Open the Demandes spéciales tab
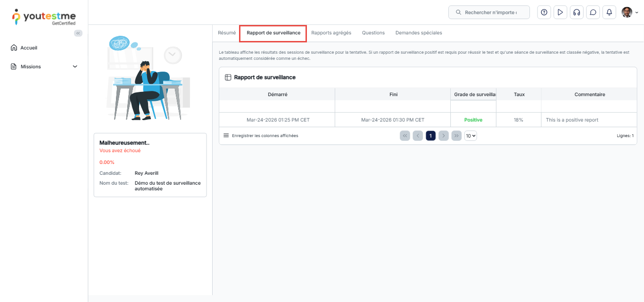Image resolution: width=644 pixels, height=302 pixels. [x=419, y=33]
